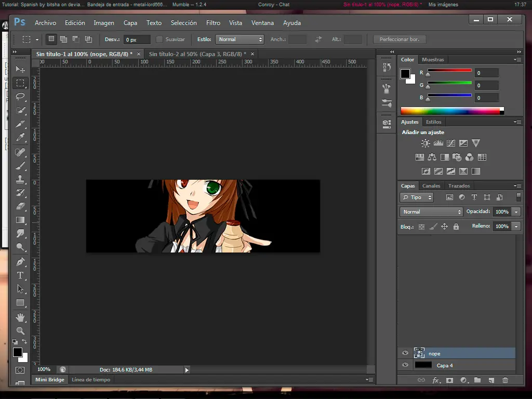
Task: Click the Perfeccionar bor. button
Action: point(400,39)
